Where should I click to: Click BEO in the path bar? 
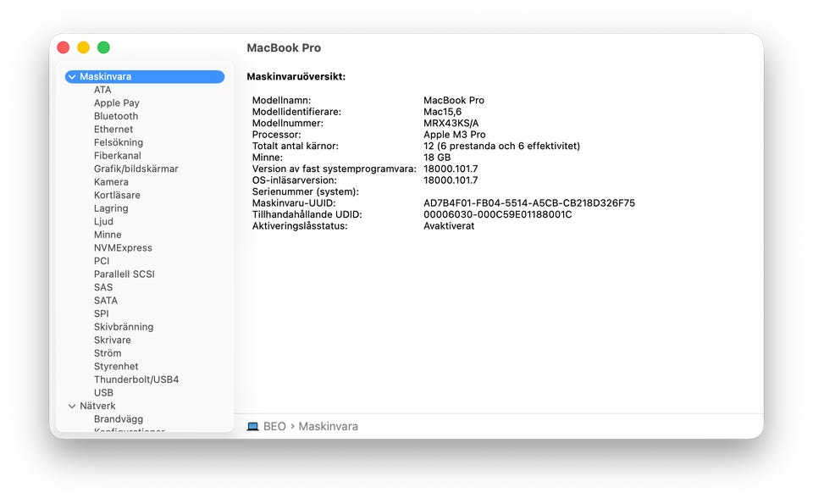click(x=274, y=426)
